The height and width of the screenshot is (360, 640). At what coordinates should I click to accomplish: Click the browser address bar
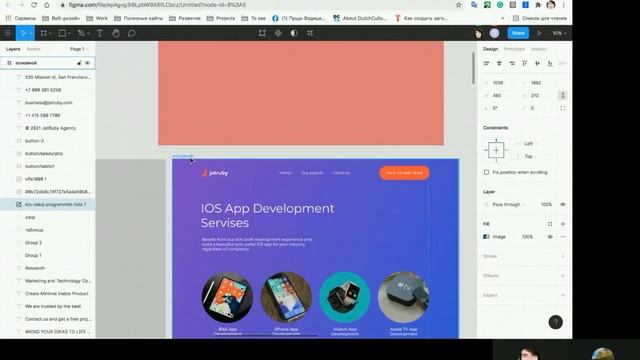[257, 5]
